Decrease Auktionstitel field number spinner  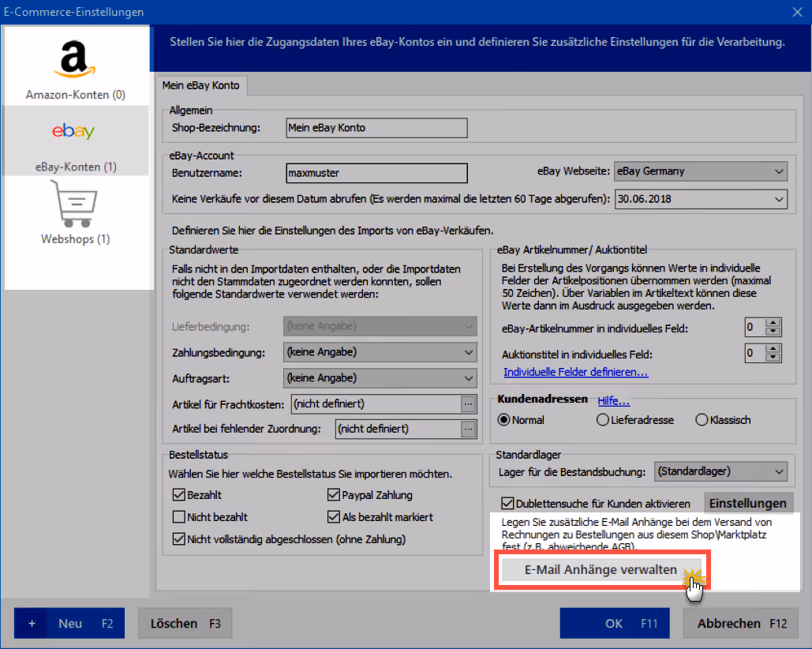coord(773,358)
